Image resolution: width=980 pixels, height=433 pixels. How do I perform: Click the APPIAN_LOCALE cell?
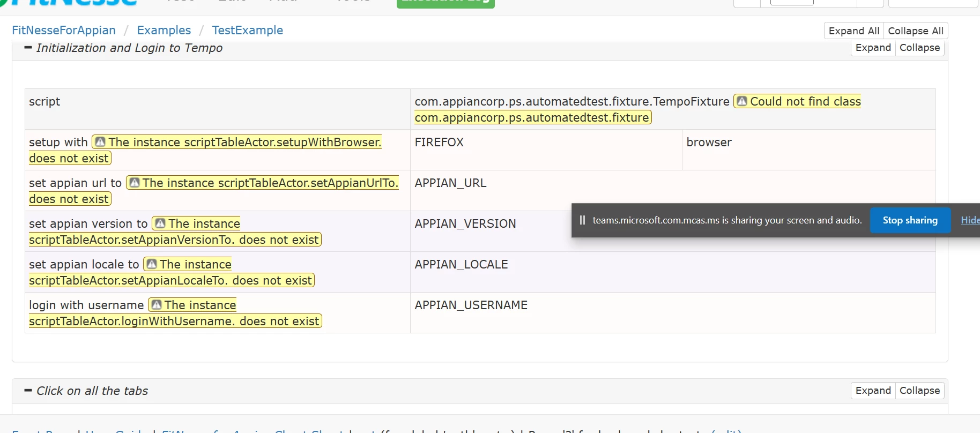[x=673, y=272]
